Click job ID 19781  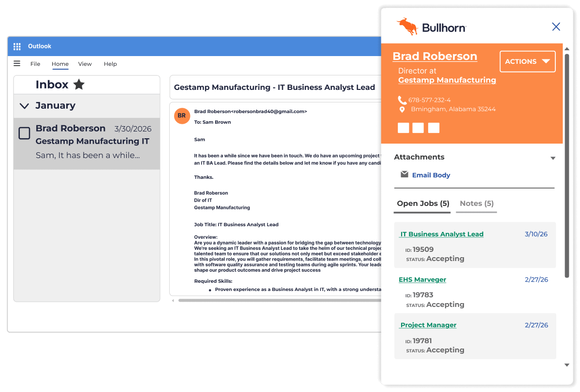tap(422, 341)
